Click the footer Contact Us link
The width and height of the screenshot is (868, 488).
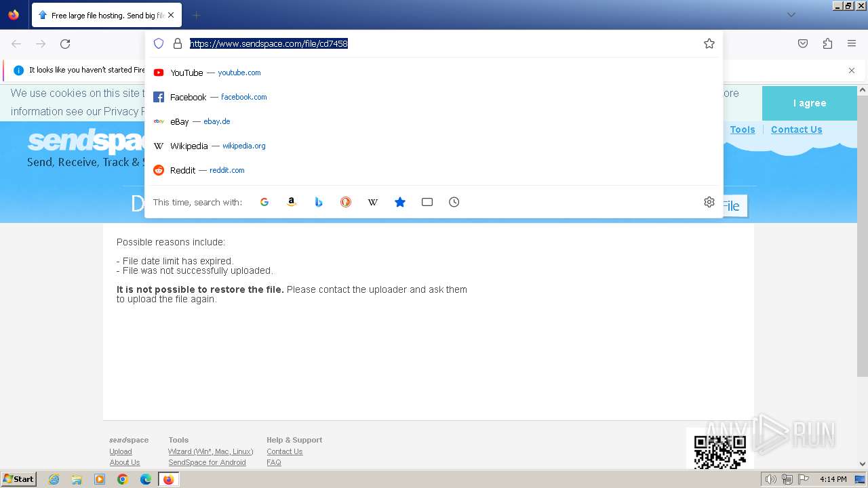click(x=284, y=451)
